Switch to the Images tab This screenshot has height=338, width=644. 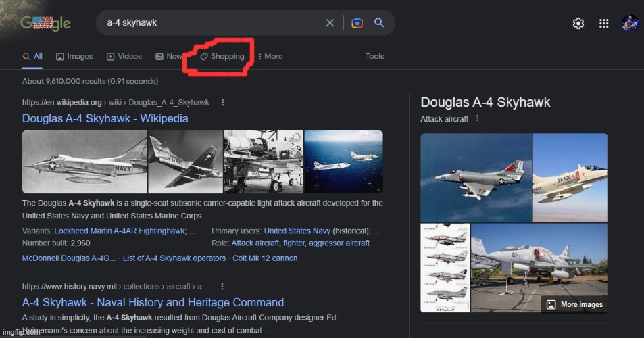(74, 57)
